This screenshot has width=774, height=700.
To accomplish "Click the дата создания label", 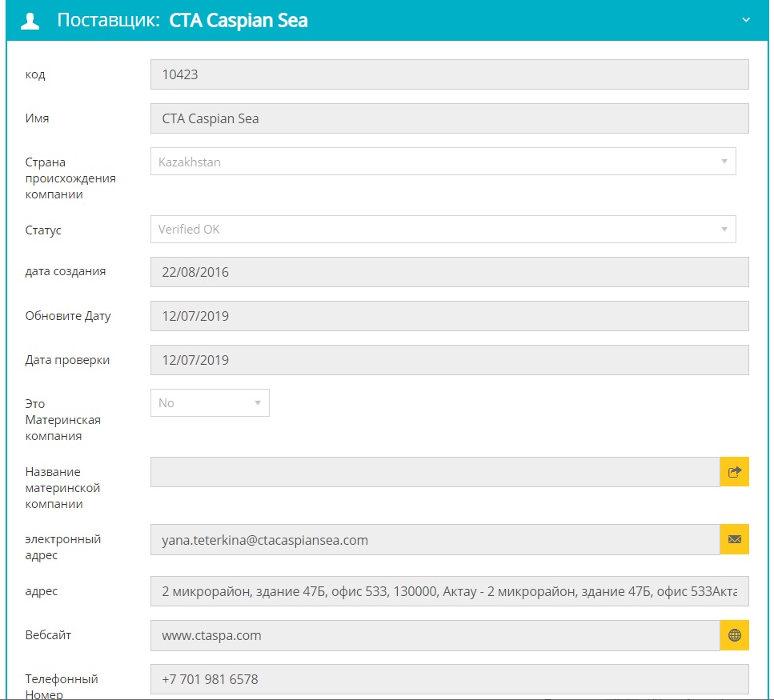I will click(65, 271).
